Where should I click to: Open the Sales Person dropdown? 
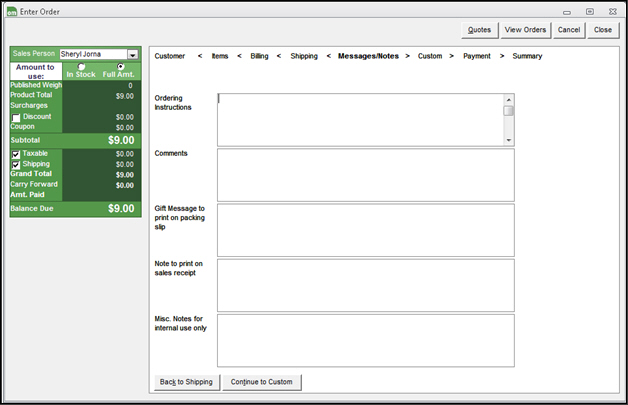point(132,55)
